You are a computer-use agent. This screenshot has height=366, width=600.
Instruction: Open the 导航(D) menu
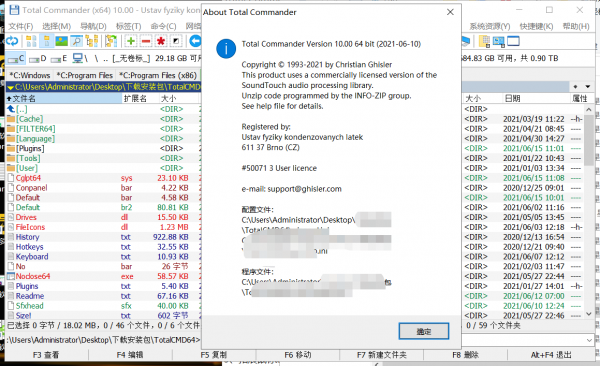pos(93,26)
